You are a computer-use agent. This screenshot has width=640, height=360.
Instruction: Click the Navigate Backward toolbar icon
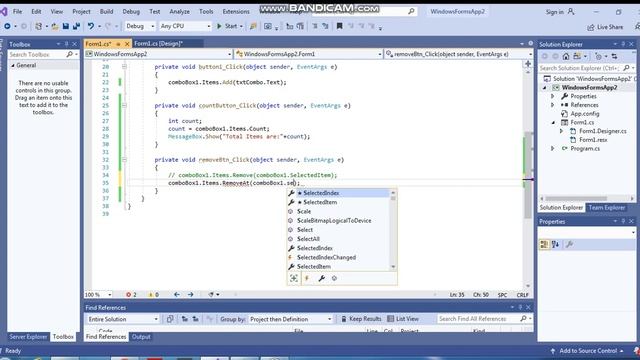pyautogui.click(x=7, y=26)
